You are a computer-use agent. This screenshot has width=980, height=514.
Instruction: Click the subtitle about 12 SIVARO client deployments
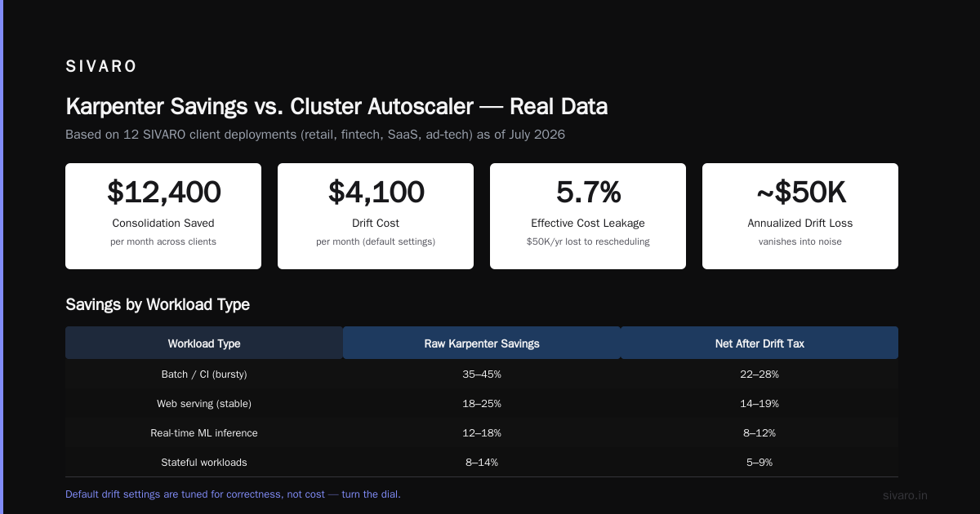click(315, 135)
